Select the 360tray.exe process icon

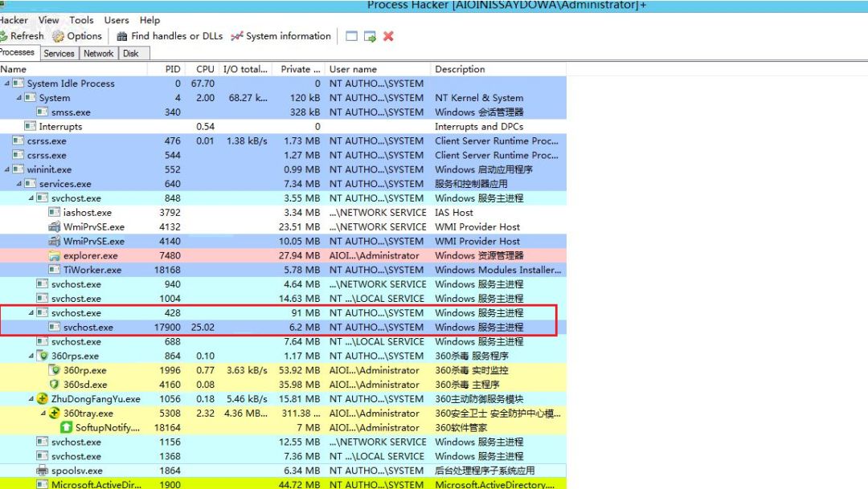coord(55,414)
